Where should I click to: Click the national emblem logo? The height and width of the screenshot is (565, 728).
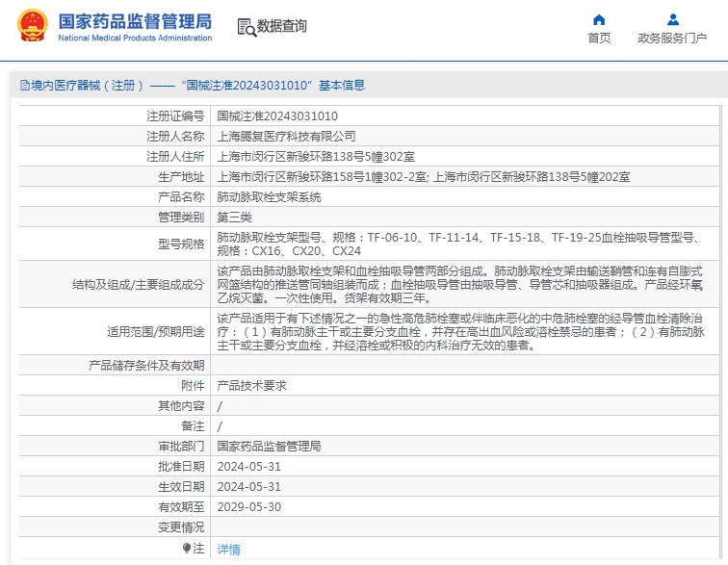[x=33, y=25]
